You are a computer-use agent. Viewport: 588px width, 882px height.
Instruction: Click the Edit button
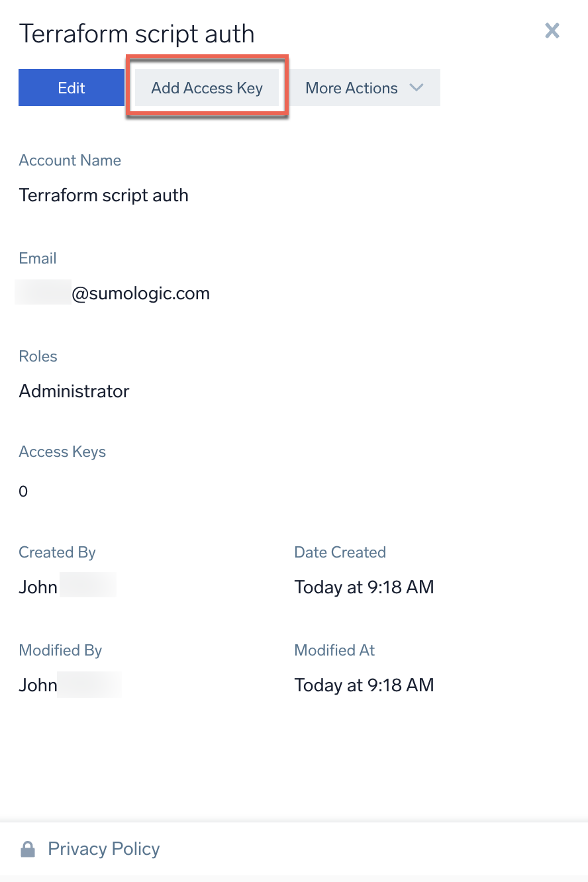click(71, 87)
